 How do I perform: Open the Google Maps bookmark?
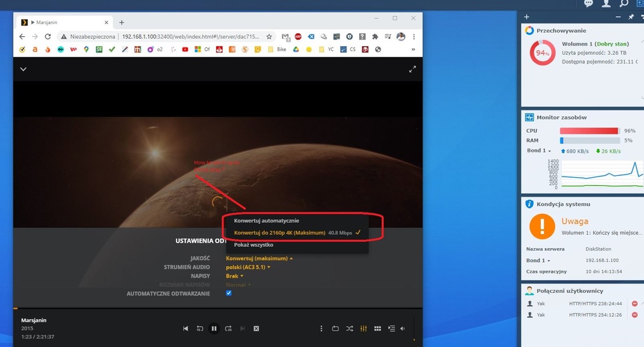click(x=86, y=49)
